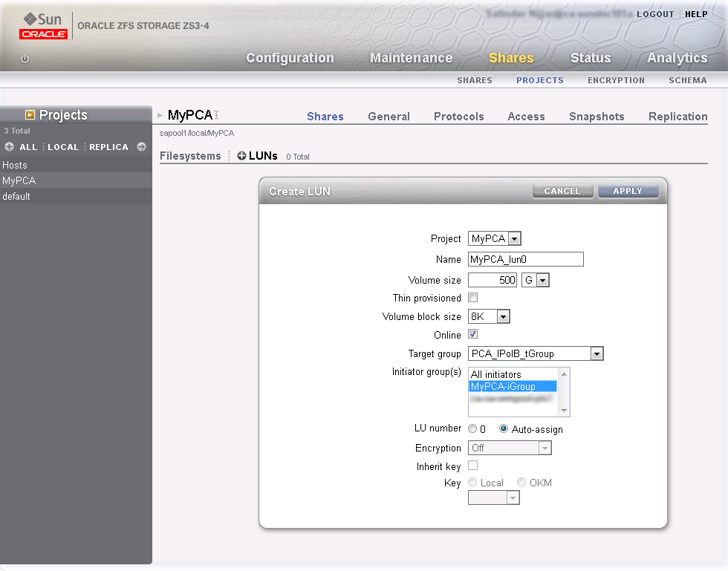Switch to the Snapshots tab
The height and width of the screenshot is (571, 728).
click(597, 117)
